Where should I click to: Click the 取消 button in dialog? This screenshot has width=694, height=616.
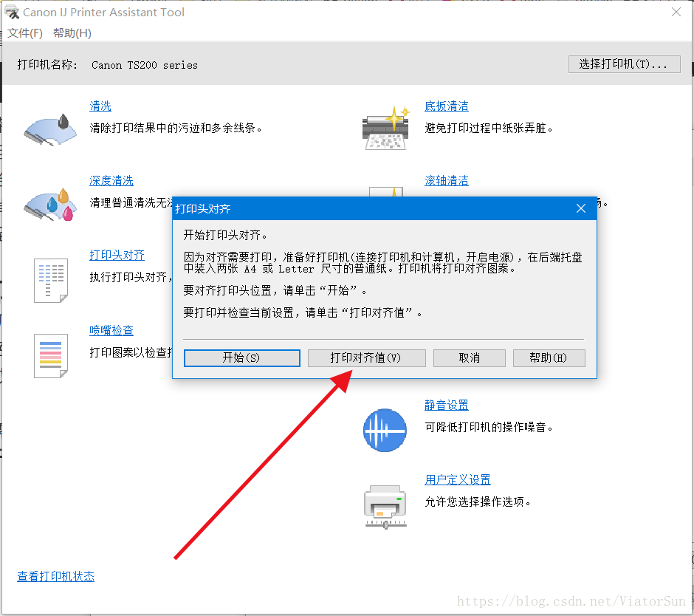pos(469,357)
